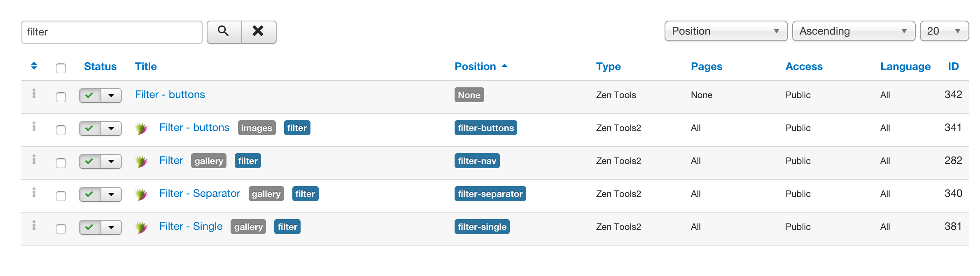Expand status dropdown arrow for Filter - Single

tap(111, 227)
